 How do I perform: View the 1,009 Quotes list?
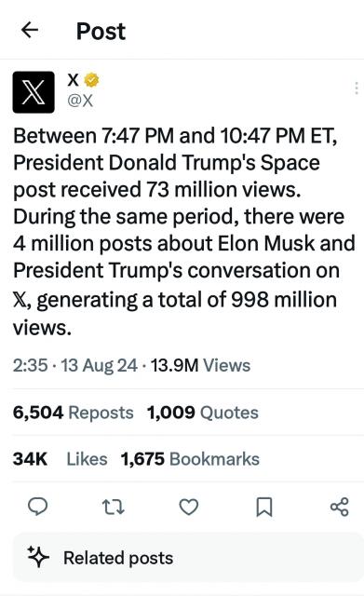pos(203,413)
